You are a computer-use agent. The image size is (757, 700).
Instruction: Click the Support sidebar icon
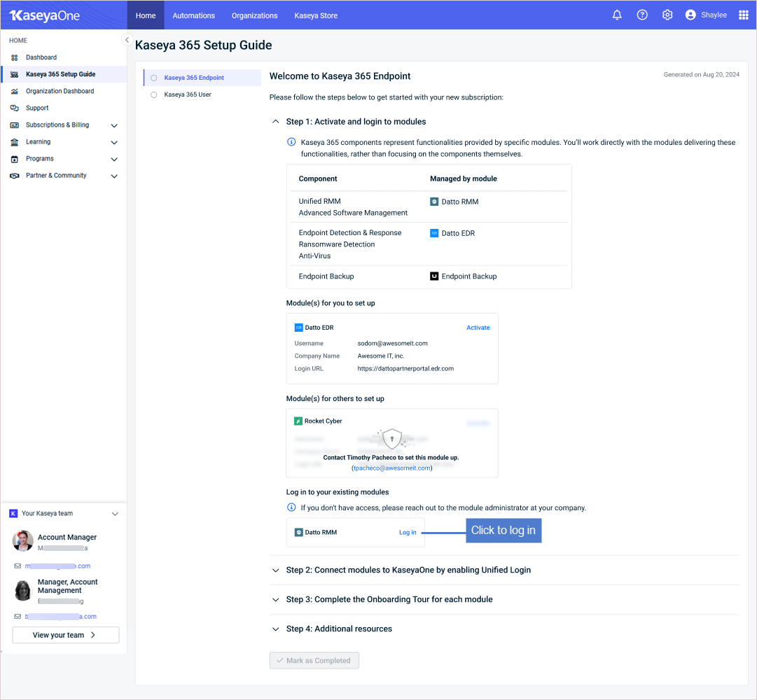click(x=14, y=108)
